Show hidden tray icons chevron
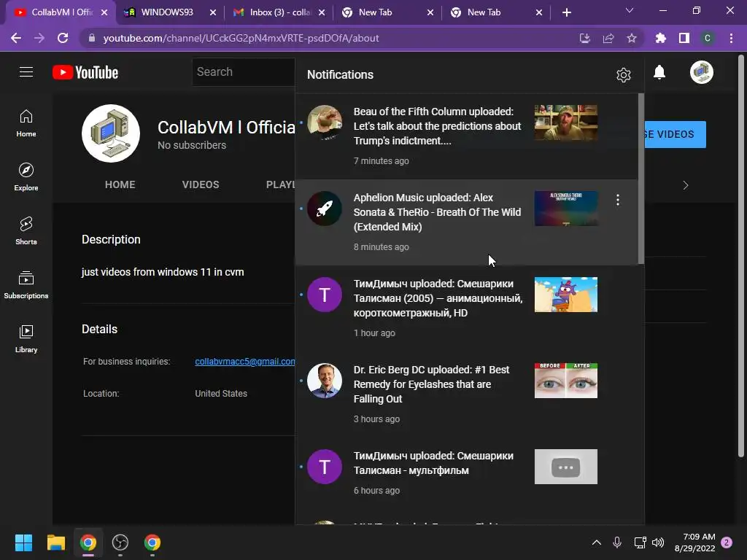 pyautogui.click(x=597, y=542)
